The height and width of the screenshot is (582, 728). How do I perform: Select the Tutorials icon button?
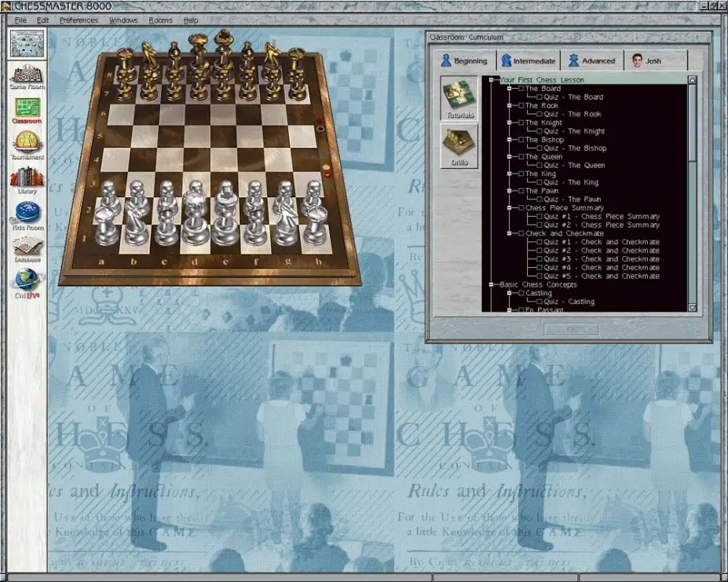tap(459, 98)
